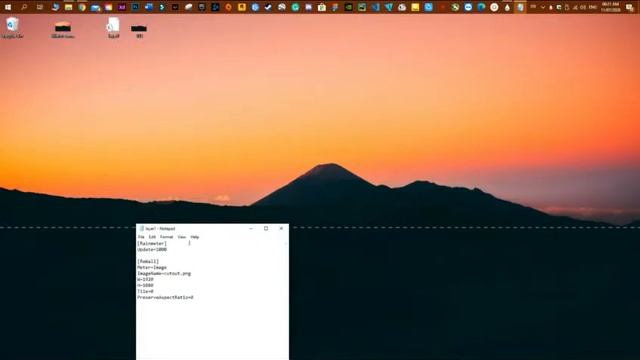Launch Photoshop from the taskbar

(135, 7)
